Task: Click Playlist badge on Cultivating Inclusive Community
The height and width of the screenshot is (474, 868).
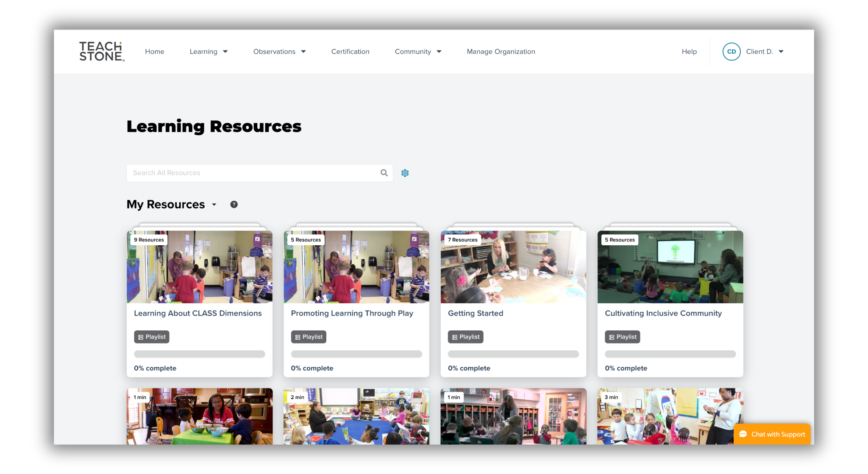Action: click(622, 337)
